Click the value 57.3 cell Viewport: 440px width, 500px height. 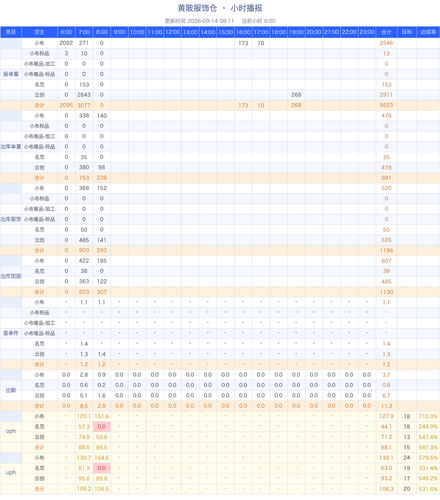(x=84, y=426)
